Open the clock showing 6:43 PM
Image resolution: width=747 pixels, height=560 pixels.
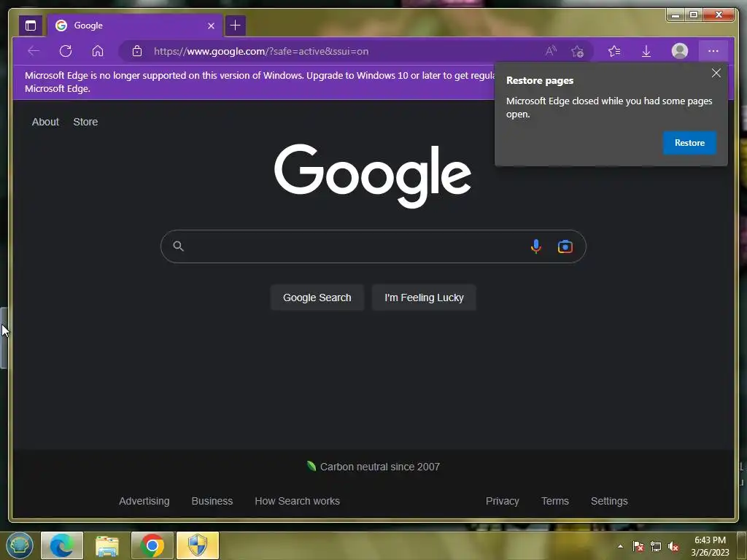point(710,546)
